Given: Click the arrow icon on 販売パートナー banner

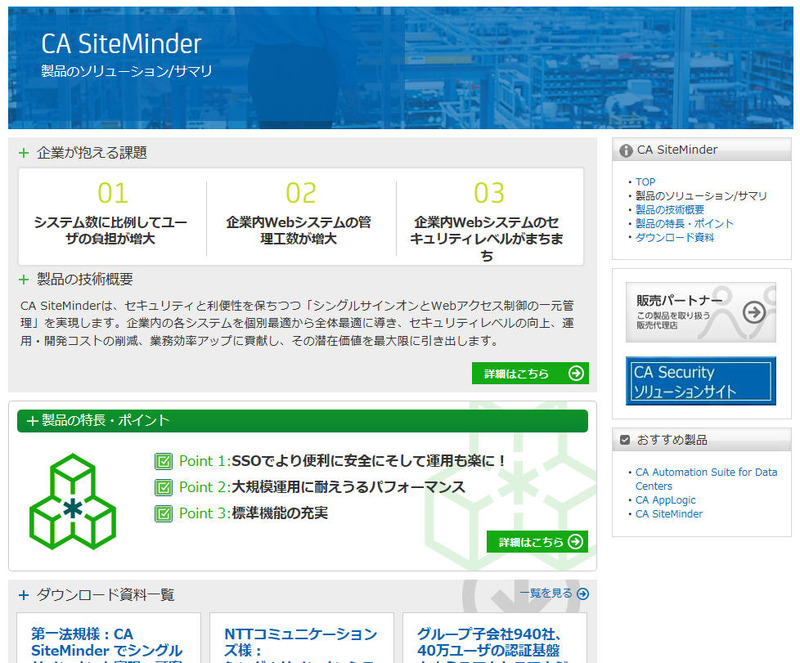Looking at the screenshot, I should tap(755, 312).
